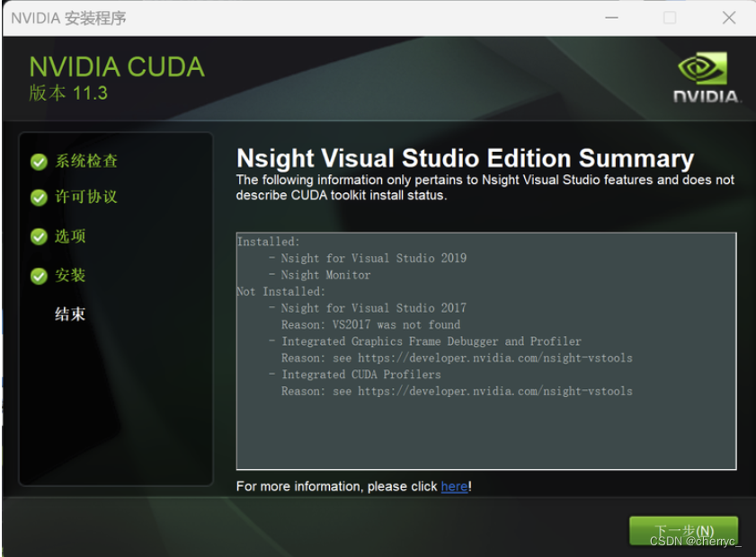Screen dimensions: 756x557
Task: Click the 'NVIDIA CUDA' title text
Action: pos(117,66)
